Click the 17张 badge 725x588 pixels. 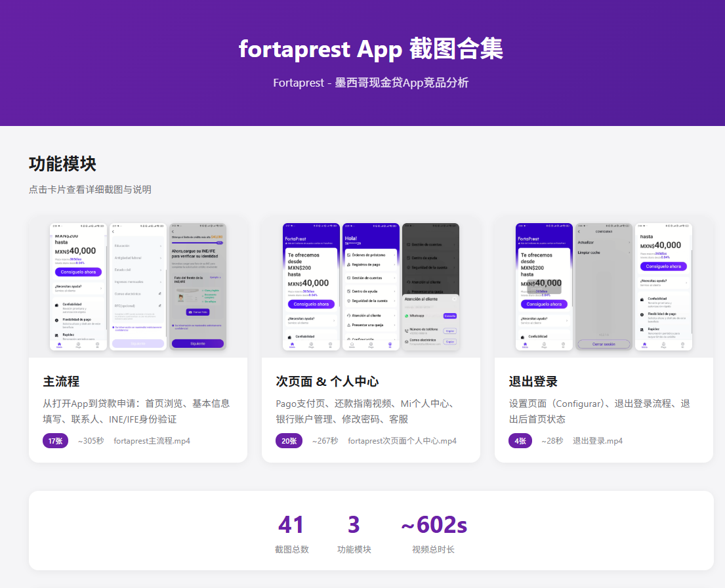[x=56, y=441]
